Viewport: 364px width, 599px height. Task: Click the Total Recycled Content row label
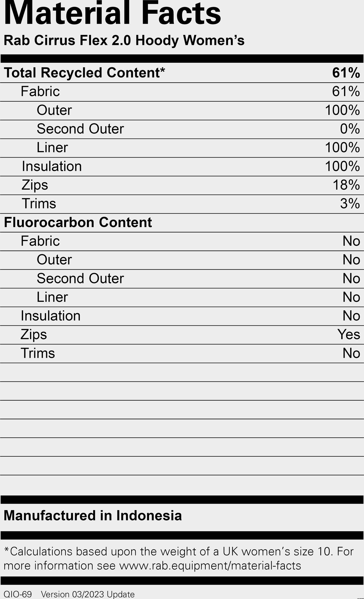point(84,73)
